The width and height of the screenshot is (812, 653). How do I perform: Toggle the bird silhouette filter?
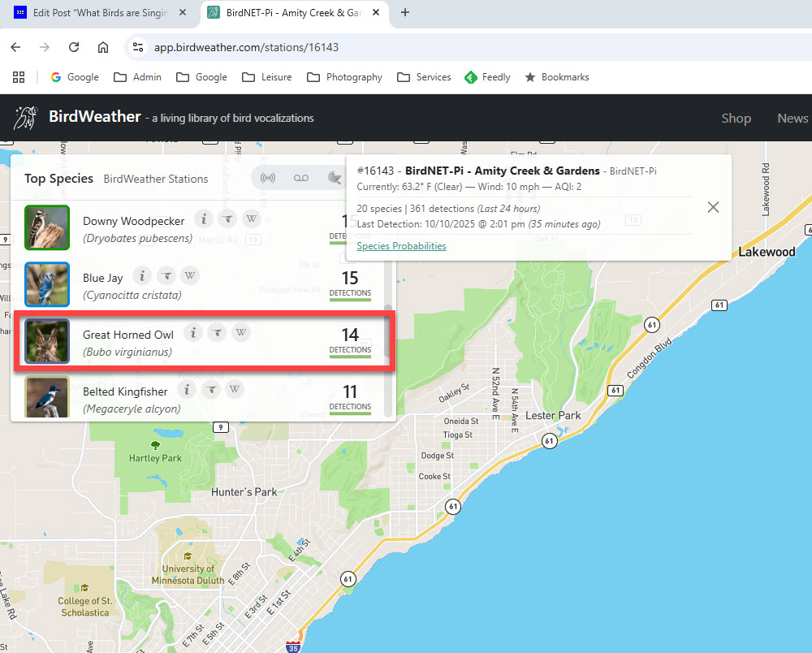pyautogui.click(x=333, y=178)
